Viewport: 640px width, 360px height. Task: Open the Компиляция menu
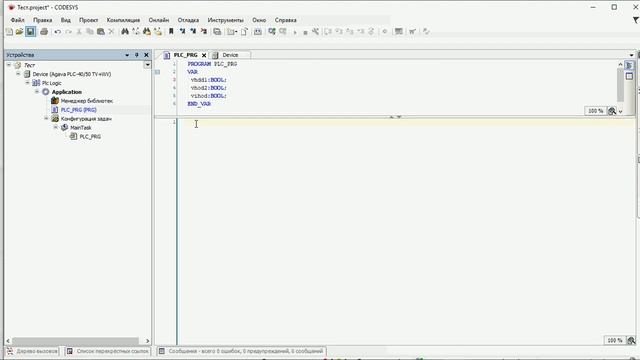click(123, 20)
